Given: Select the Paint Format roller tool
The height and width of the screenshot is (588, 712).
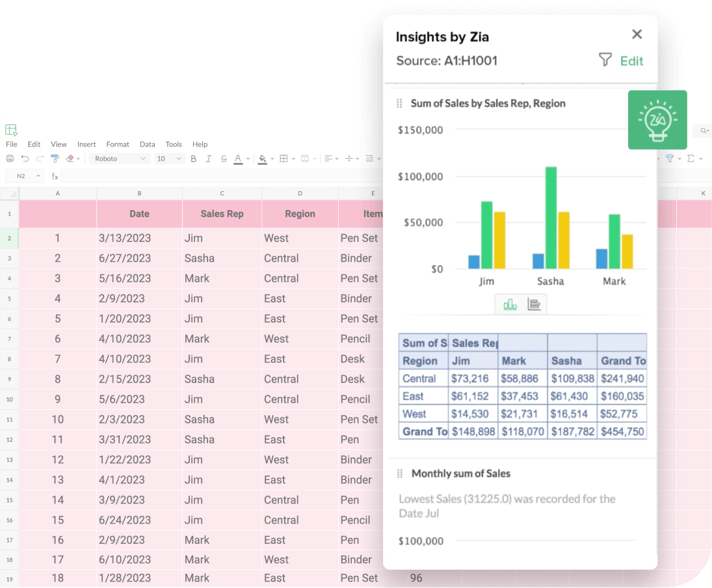Looking at the screenshot, I should coord(55,159).
